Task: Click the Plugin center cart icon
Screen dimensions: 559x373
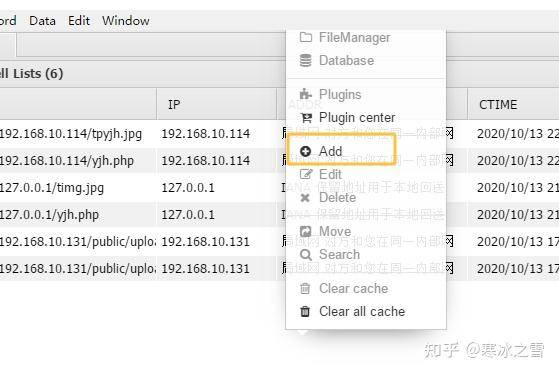Action: click(306, 117)
